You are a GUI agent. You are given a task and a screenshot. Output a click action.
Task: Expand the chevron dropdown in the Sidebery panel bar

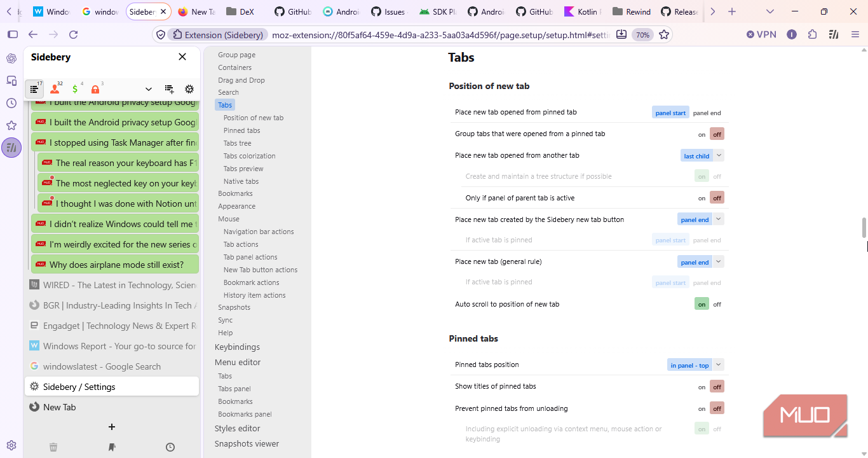tap(149, 89)
